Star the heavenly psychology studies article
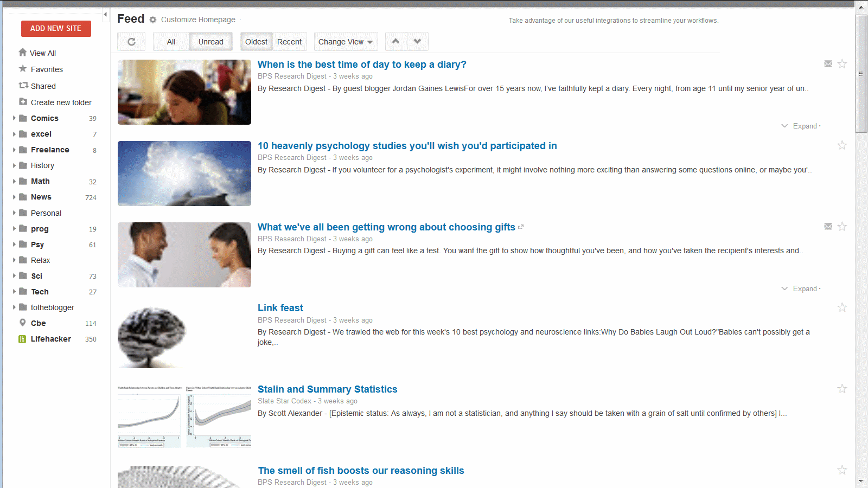 (842, 145)
